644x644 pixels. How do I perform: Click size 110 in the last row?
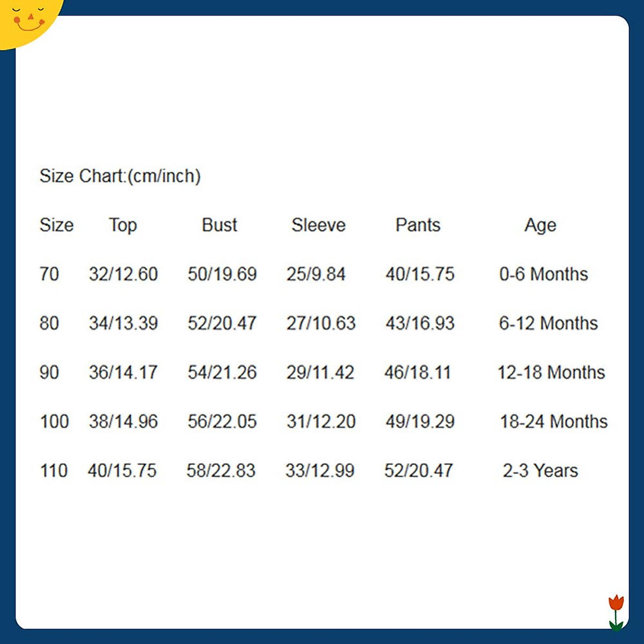[54, 471]
